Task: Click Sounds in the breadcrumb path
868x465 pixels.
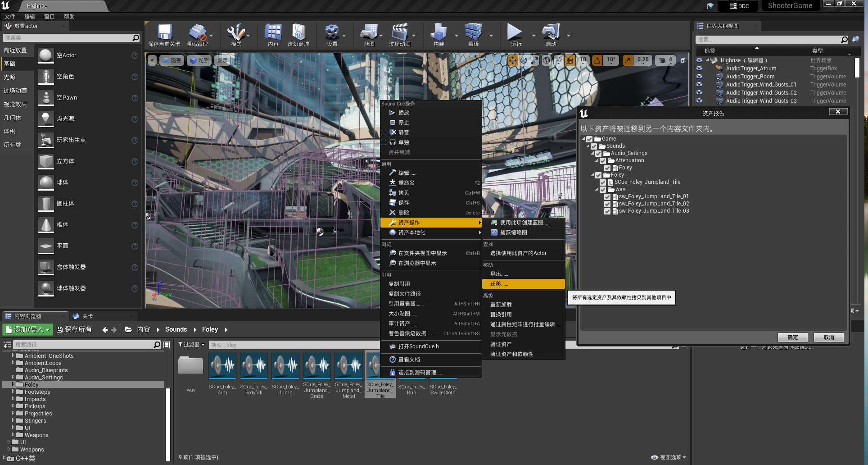Action: click(176, 330)
